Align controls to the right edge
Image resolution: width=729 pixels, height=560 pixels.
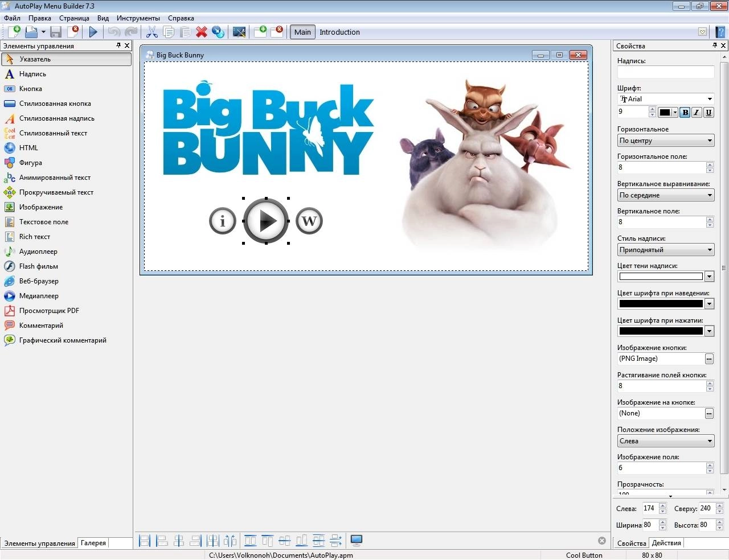(196, 541)
